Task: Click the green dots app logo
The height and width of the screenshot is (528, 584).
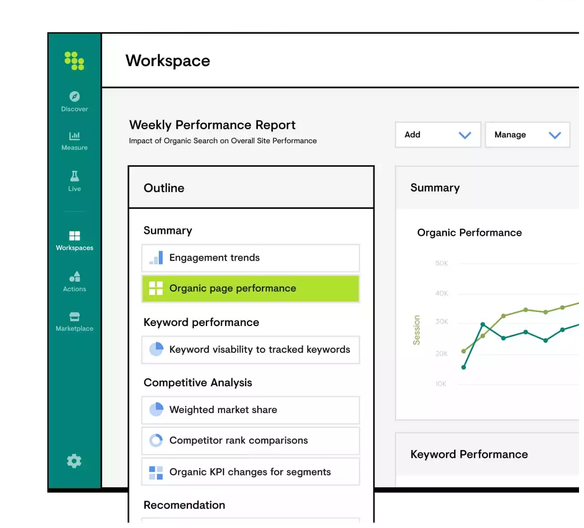Action: (x=74, y=61)
